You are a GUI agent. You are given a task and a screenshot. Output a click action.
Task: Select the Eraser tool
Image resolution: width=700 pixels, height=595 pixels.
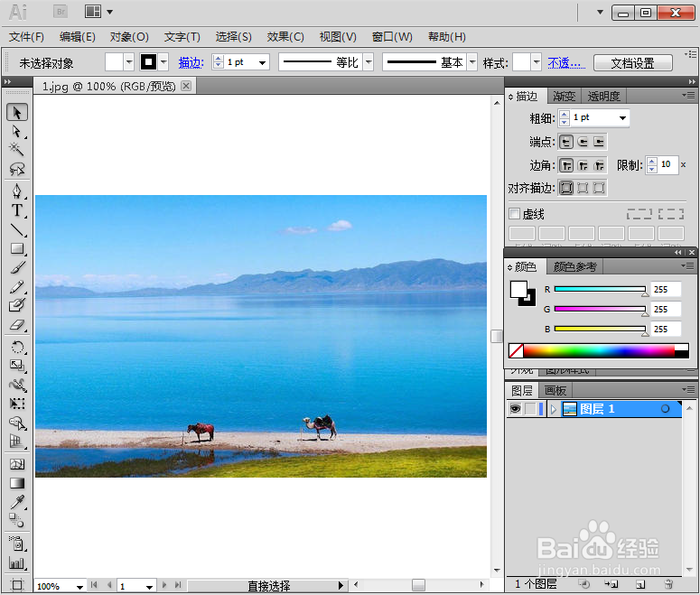coord(17,324)
